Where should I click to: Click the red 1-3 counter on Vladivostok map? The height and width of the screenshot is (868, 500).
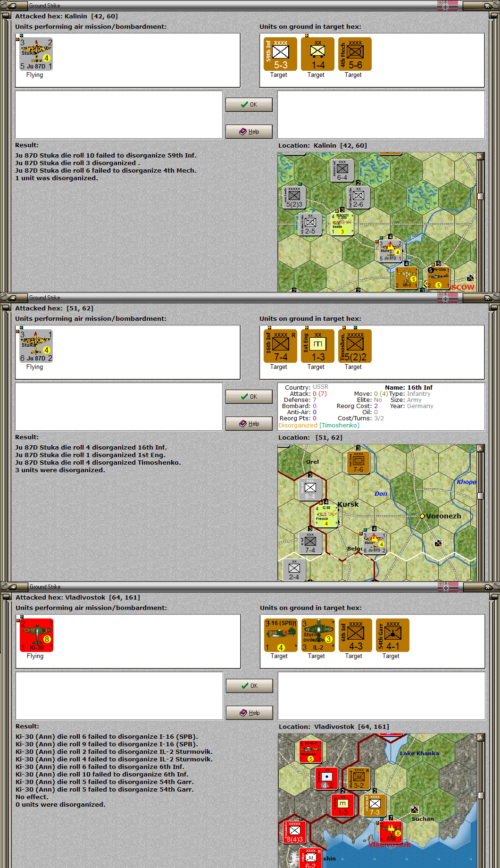click(342, 806)
